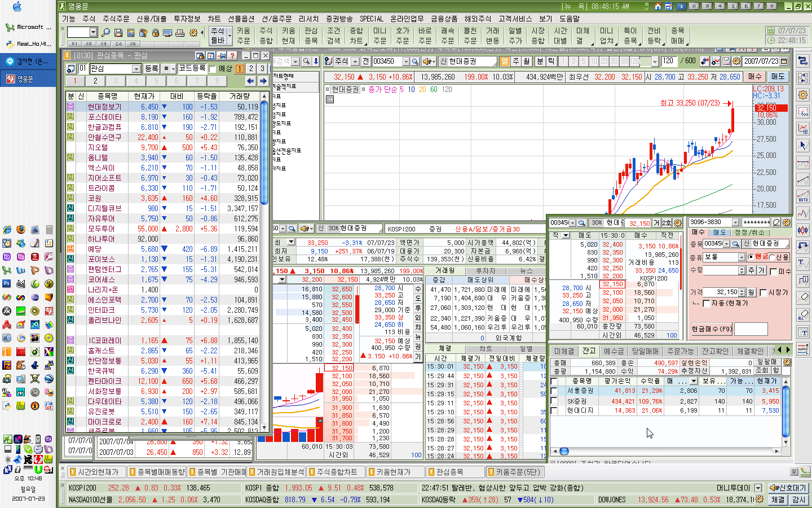
Task: Check the SK증권 row checkbox in holdings
Action: click(554, 401)
